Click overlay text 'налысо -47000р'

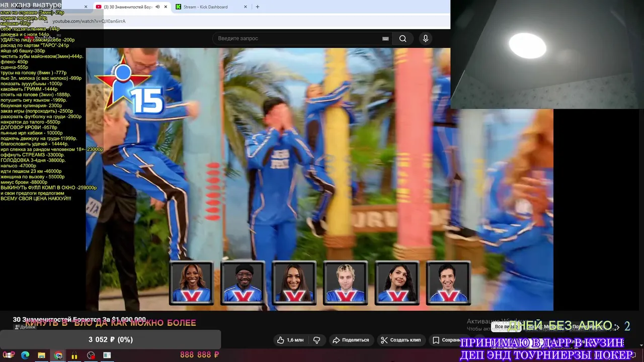(x=18, y=166)
